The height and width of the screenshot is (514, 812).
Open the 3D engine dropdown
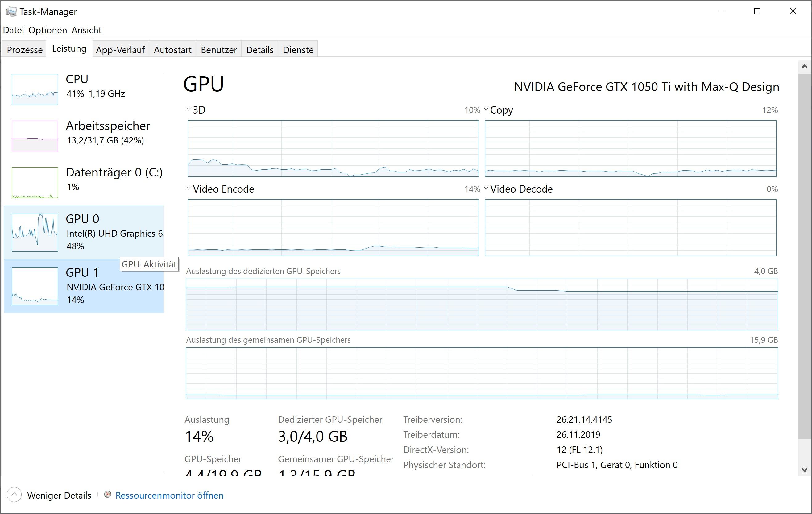(x=188, y=109)
